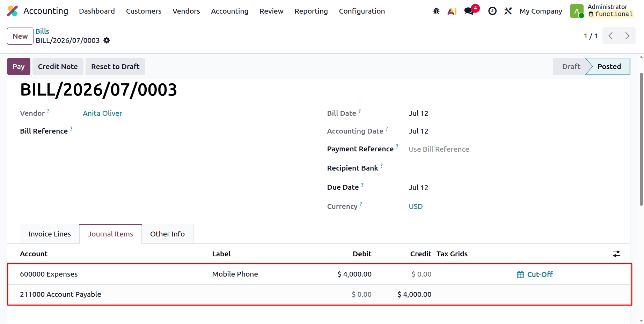This screenshot has height=324, width=644.
Task: Open the Accounting menu item
Action: [x=229, y=11]
